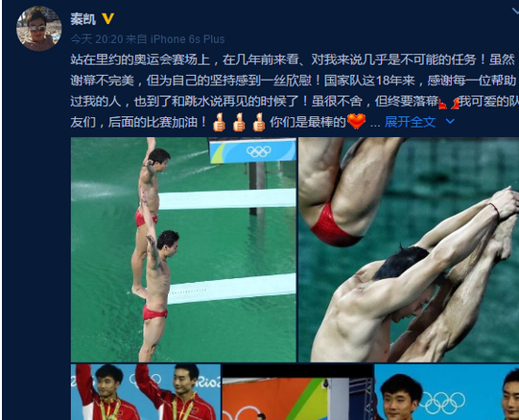This screenshot has height=420, width=519.
Task: Click the yellow V verified badge
Action: (107, 18)
